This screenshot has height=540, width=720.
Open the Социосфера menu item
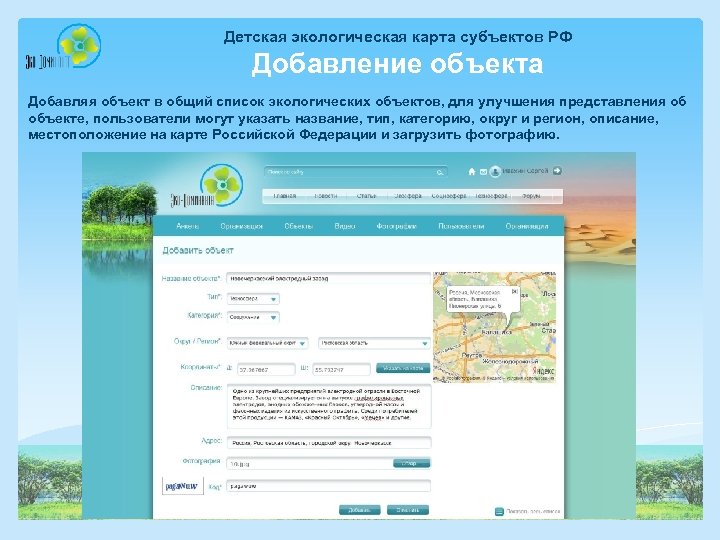click(x=449, y=196)
